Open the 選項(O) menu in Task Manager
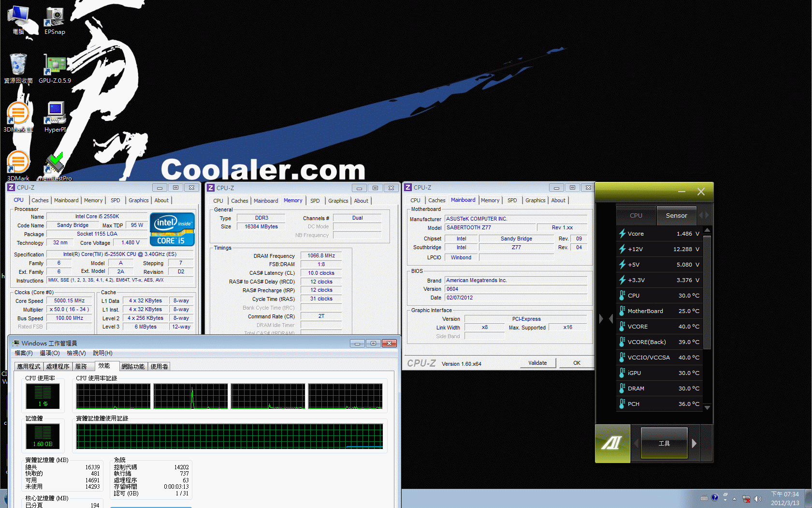This screenshot has height=508, width=812. 50,353
